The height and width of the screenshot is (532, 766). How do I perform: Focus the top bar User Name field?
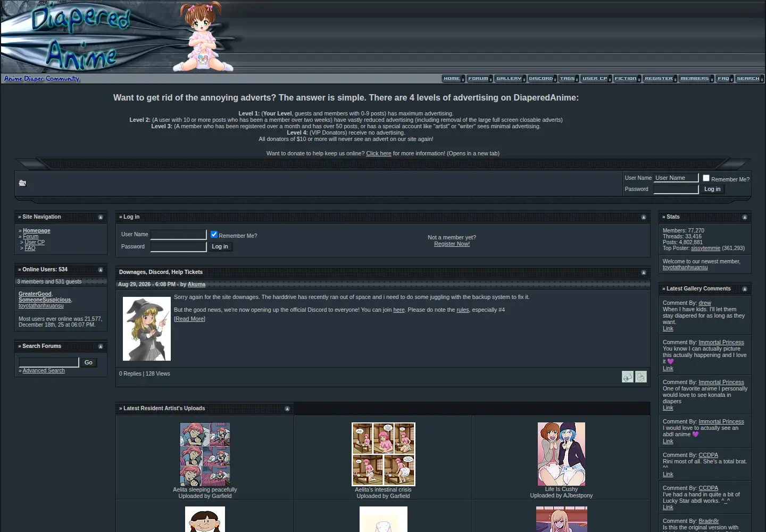click(676, 178)
